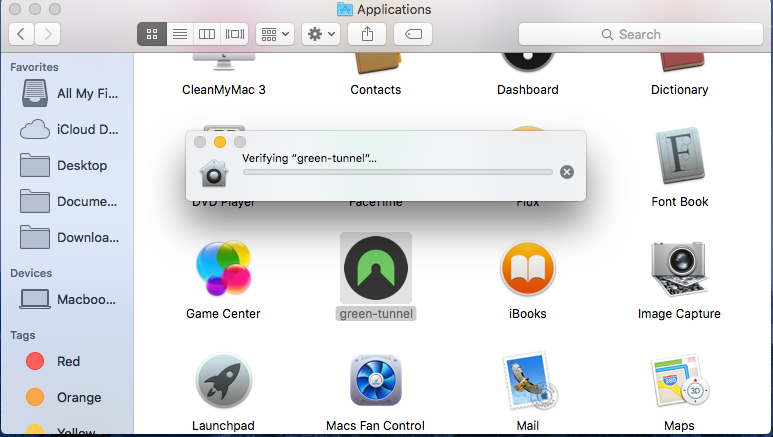
Task: Open All My Files in sidebar
Action: click(x=68, y=93)
